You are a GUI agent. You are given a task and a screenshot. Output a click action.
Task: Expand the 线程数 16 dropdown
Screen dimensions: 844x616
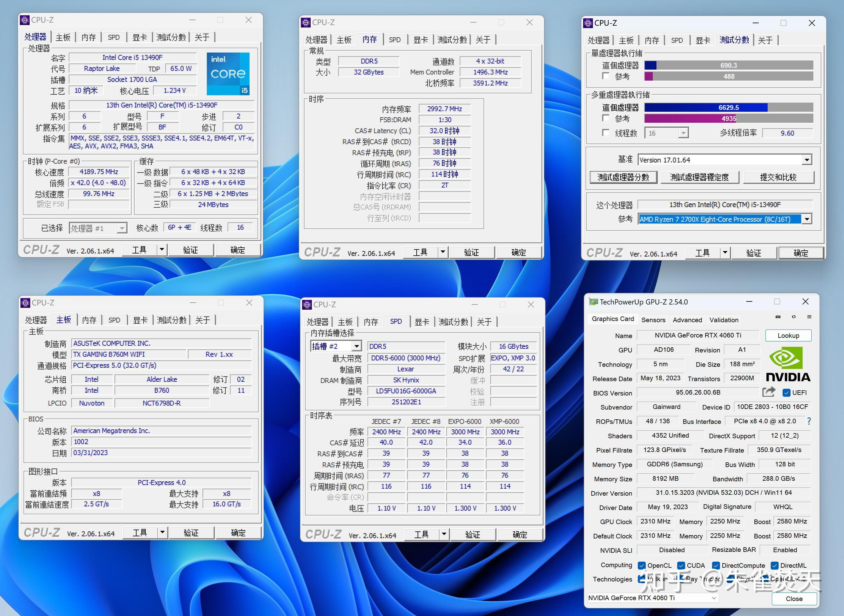click(683, 133)
